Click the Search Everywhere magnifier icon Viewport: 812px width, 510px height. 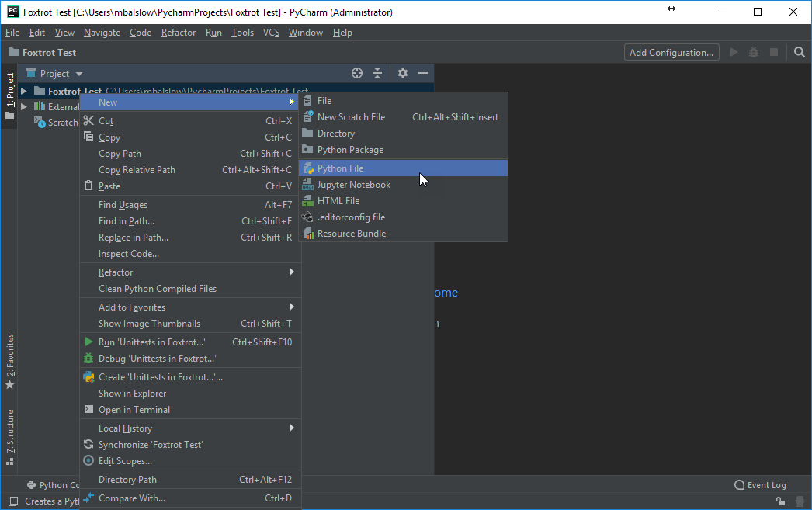pos(800,52)
